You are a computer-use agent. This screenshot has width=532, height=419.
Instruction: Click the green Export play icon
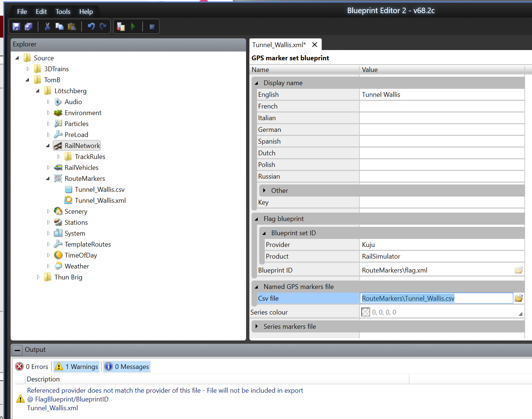click(x=133, y=27)
